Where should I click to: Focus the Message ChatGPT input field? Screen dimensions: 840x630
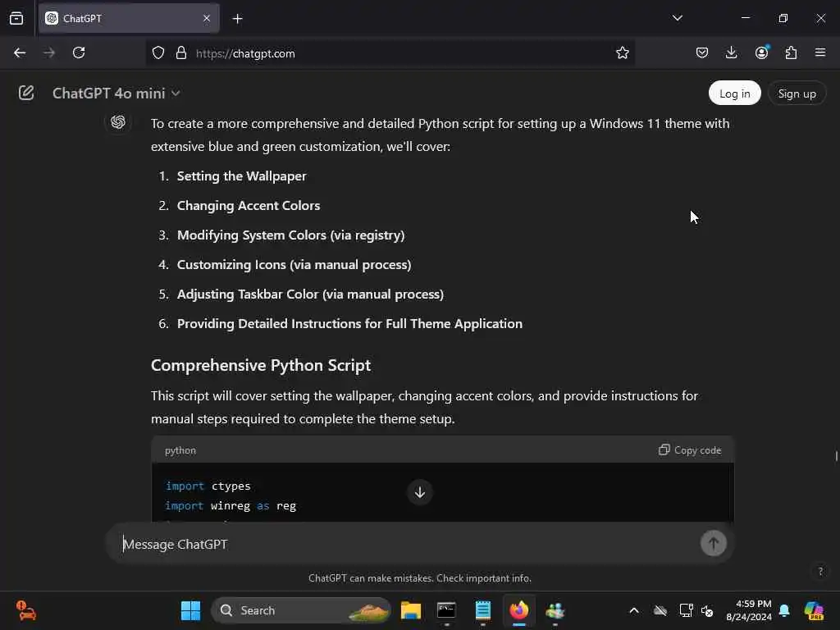[x=407, y=545]
